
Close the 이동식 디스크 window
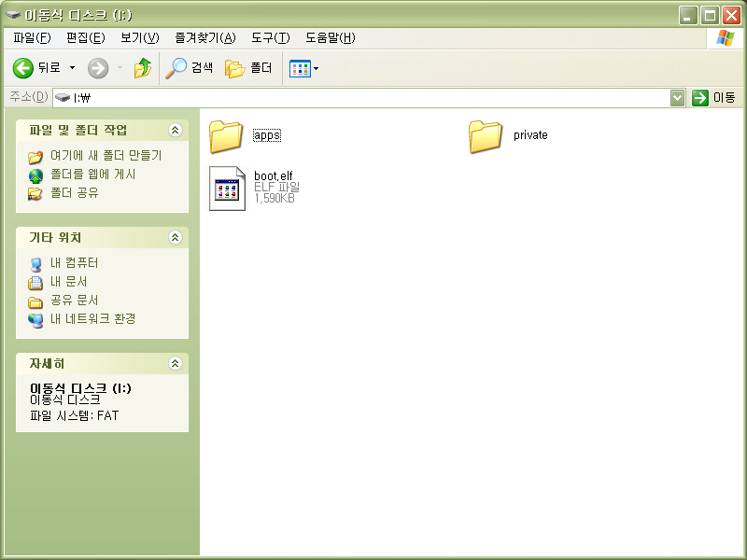pyautogui.click(x=731, y=16)
